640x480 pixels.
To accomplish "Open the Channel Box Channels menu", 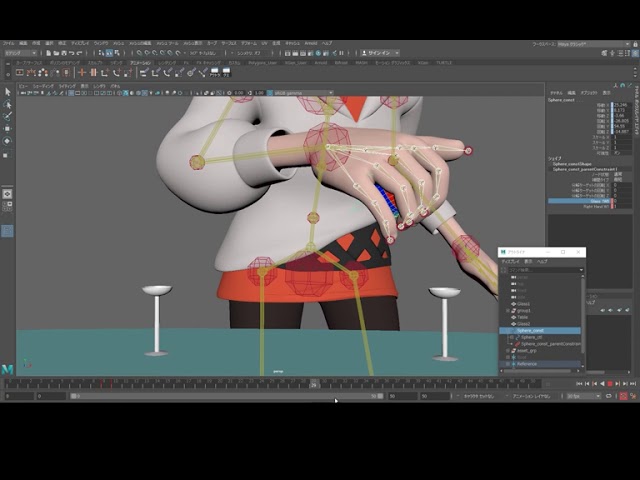I will 556,93.
